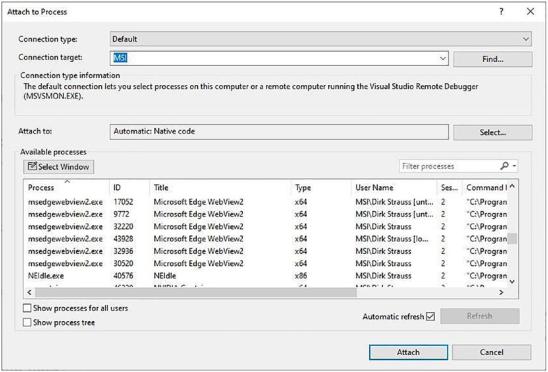Viewport: 548px width, 372px height.
Task: Click the Attach button
Action: [x=408, y=352]
